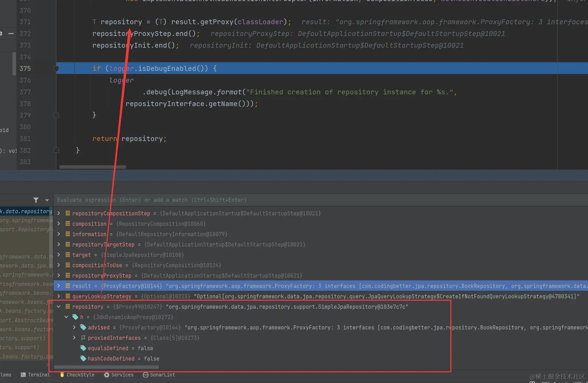This screenshot has width=588, height=383.
Task: Click the variables panel horizontal scrollbar
Action: click(x=107, y=367)
